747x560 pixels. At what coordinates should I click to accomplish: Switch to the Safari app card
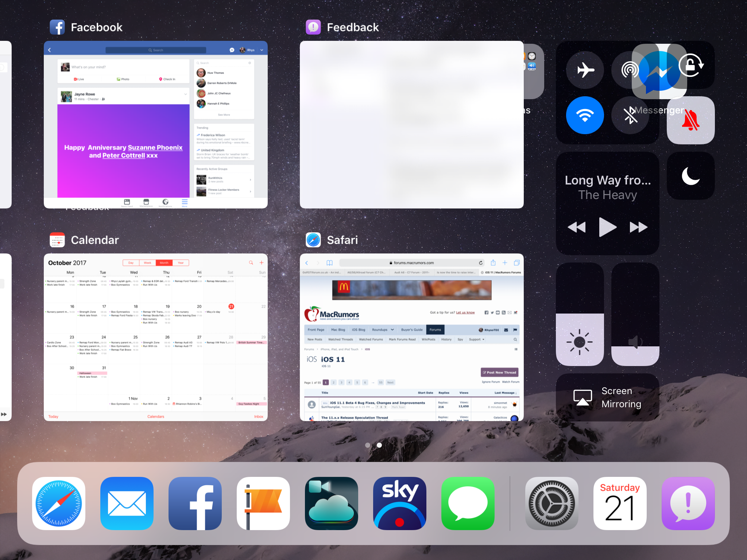click(x=412, y=337)
